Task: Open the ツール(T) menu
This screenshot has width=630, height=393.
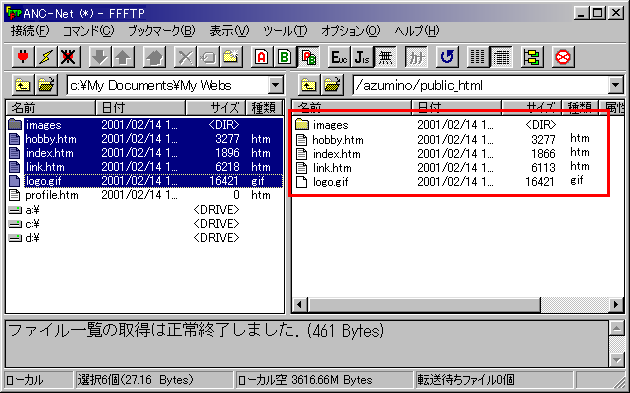Action: click(285, 31)
